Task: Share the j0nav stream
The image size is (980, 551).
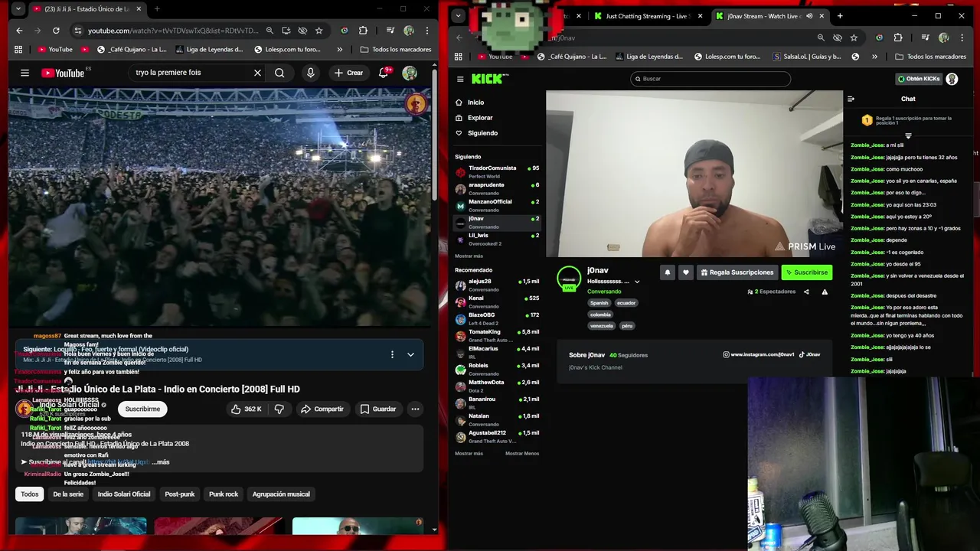Action: pyautogui.click(x=806, y=292)
